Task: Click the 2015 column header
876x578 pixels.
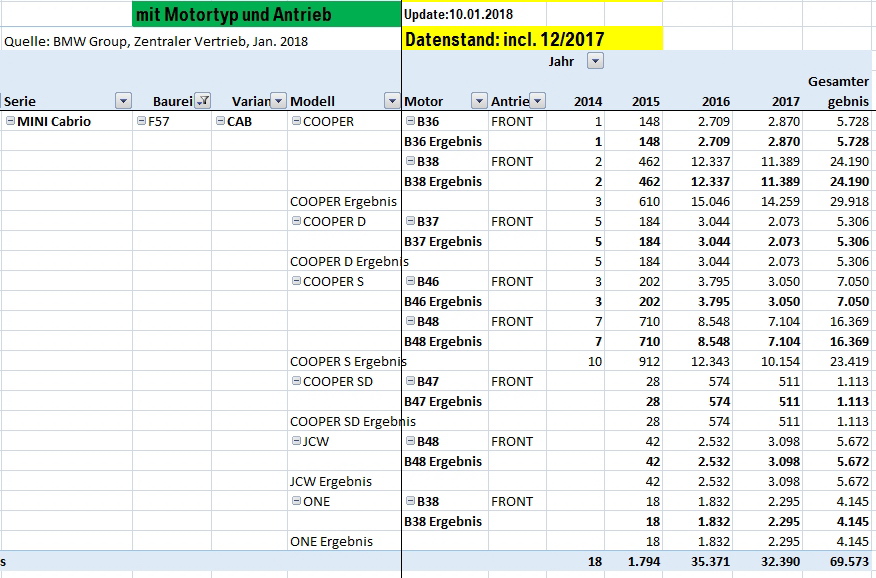Action: 646,102
